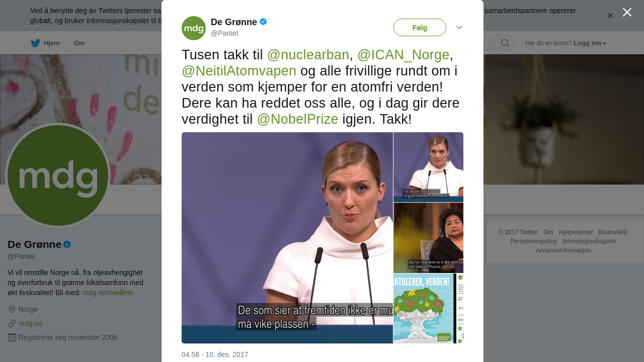The height and width of the screenshot is (362, 644).
Task: Open the mdg.no/medlem link in bio
Action: 108,293
